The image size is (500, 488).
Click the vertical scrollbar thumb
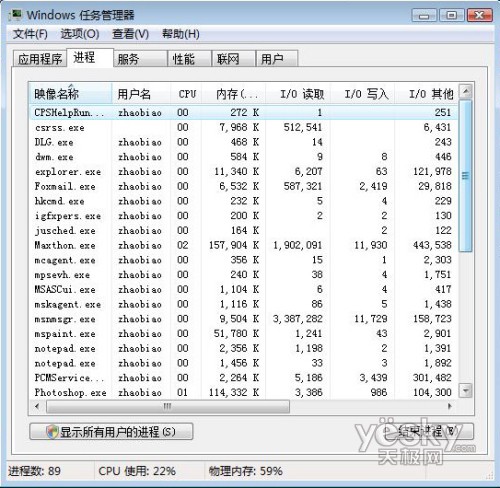(x=466, y=176)
